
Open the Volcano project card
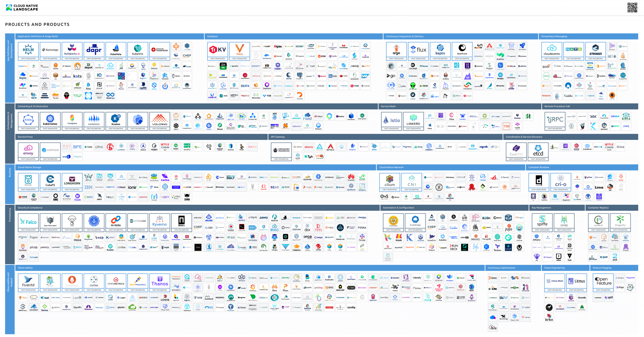point(160,121)
